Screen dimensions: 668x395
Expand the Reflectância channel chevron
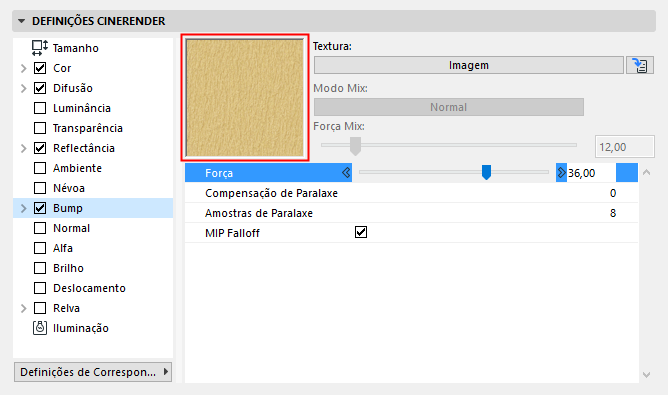coord(24,148)
